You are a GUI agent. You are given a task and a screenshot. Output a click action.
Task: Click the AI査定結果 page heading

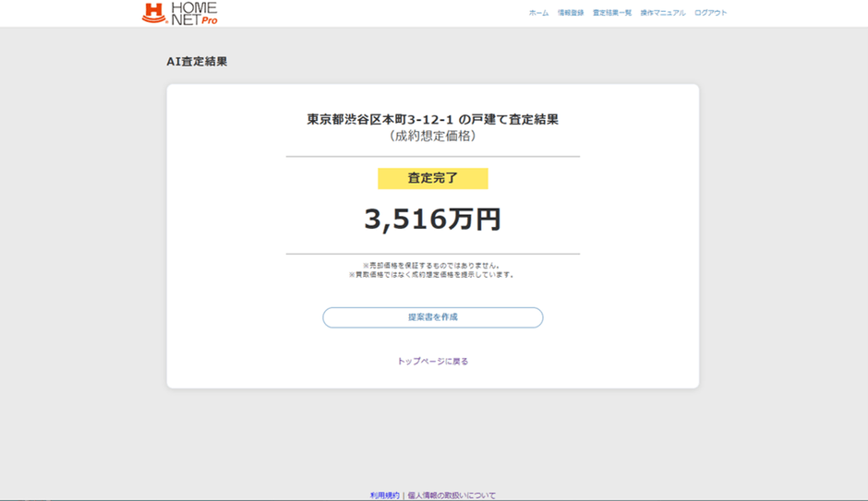click(197, 62)
